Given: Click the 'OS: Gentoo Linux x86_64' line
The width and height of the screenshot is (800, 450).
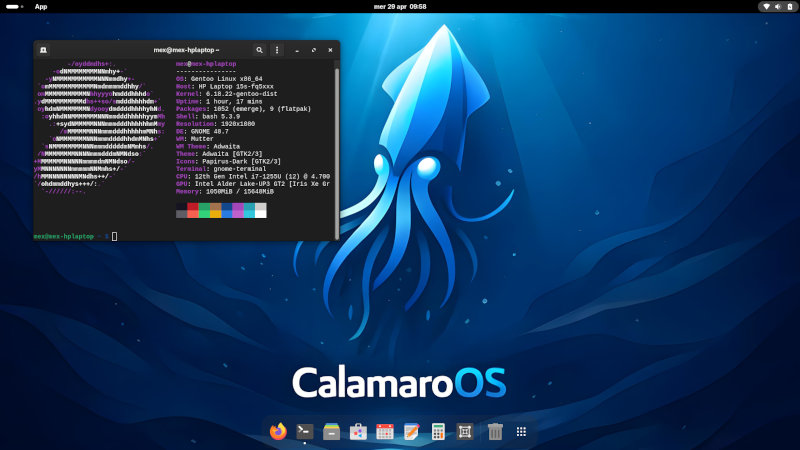Looking at the screenshot, I should [219, 79].
